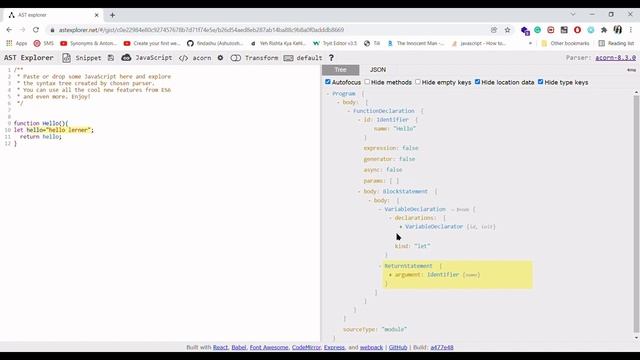Click the name: "Hello" entry
This screenshot has height=360, width=640.
coord(395,129)
